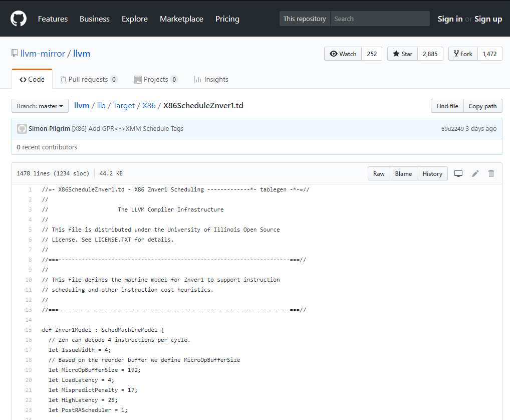The width and height of the screenshot is (510, 420).
Task: Click the 2,885 stargazers count
Action: coord(430,54)
